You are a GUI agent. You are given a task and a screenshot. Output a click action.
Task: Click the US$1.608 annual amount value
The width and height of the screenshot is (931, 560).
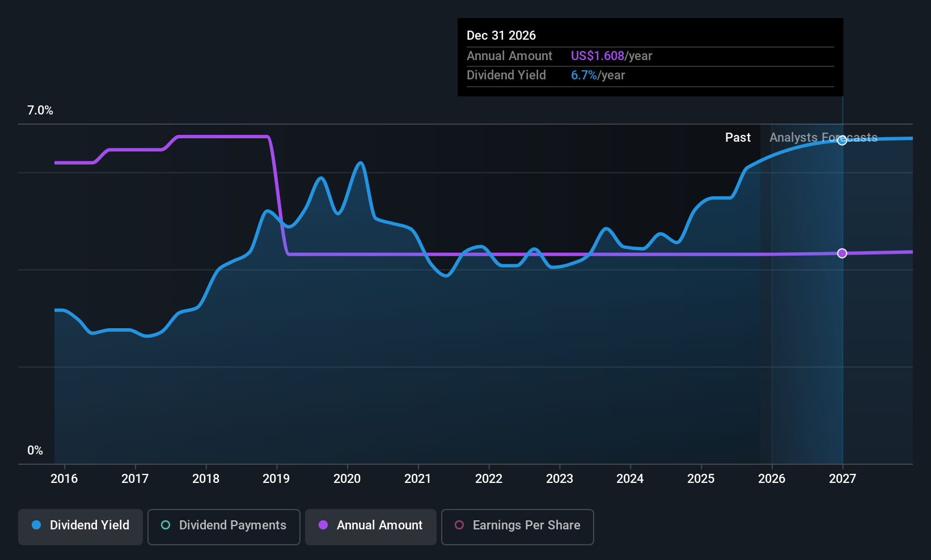coord(598,56)
